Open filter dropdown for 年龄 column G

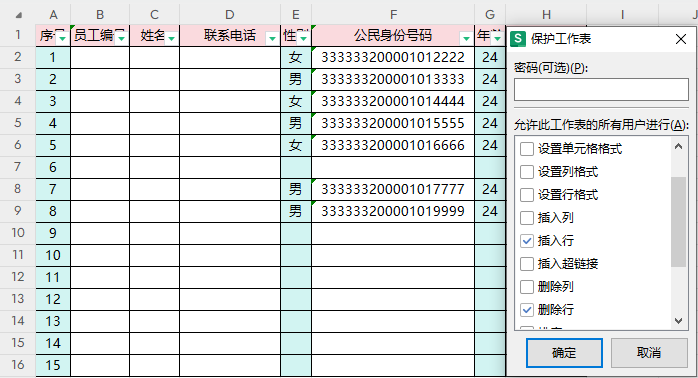pyautogui.click(x=497, y=39)
